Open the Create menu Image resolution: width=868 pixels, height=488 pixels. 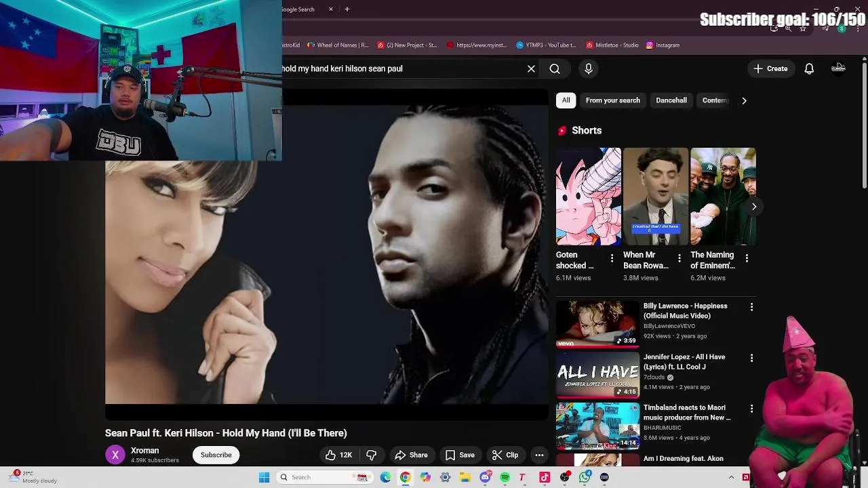[x=771, y=68]
